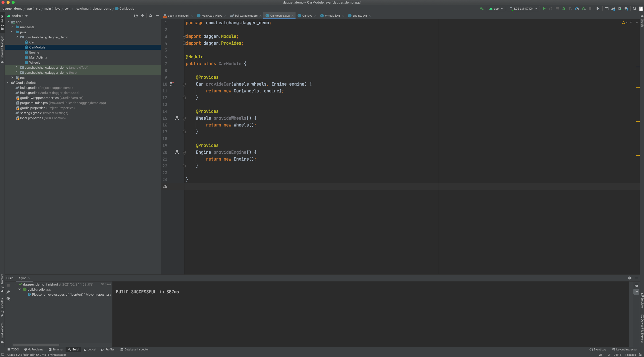Click horizontal scrollbar in build tree

36,345
